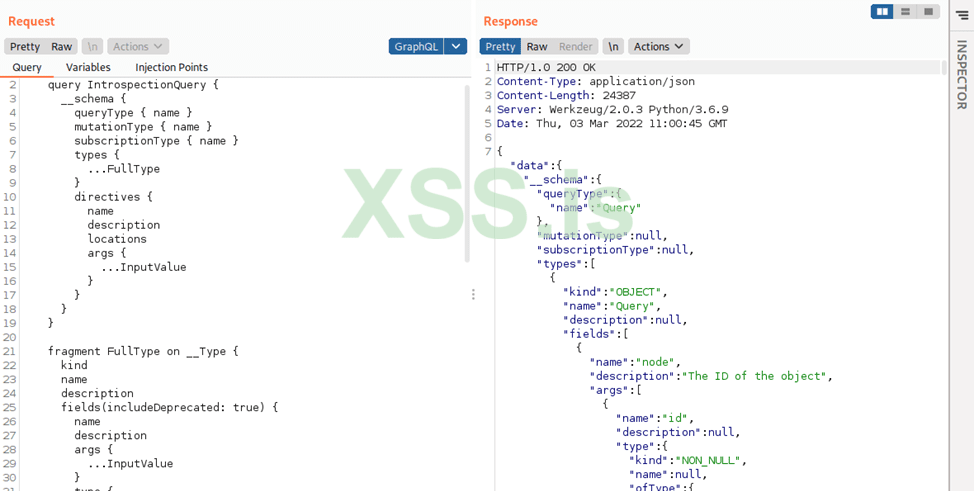This screenshot has height=491, width=974.
Task: Select side-by-side layout icon
Action: coord(882,12)
